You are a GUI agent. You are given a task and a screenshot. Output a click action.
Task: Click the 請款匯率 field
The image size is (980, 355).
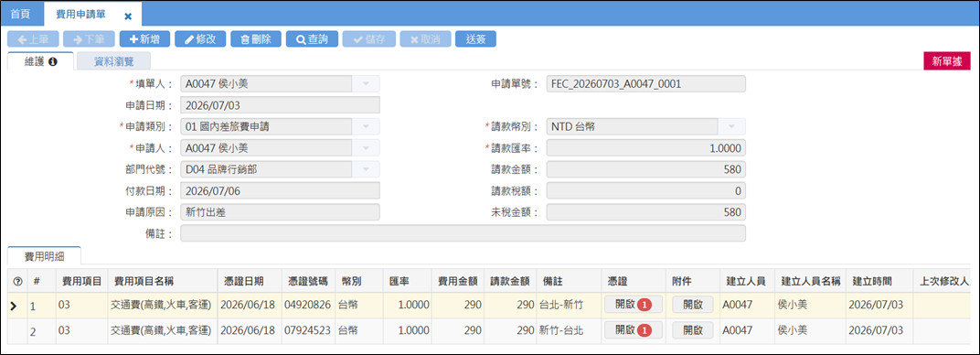(x=645, y=148)
